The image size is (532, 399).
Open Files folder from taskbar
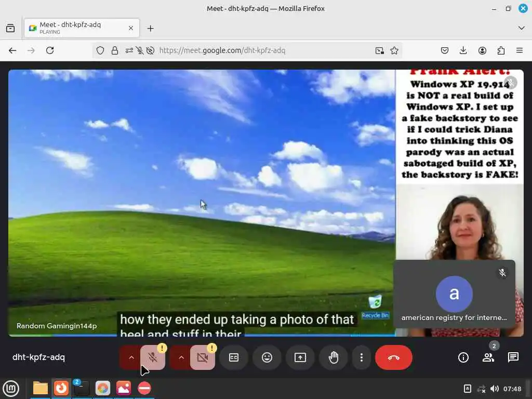click(x=41, y=388)
